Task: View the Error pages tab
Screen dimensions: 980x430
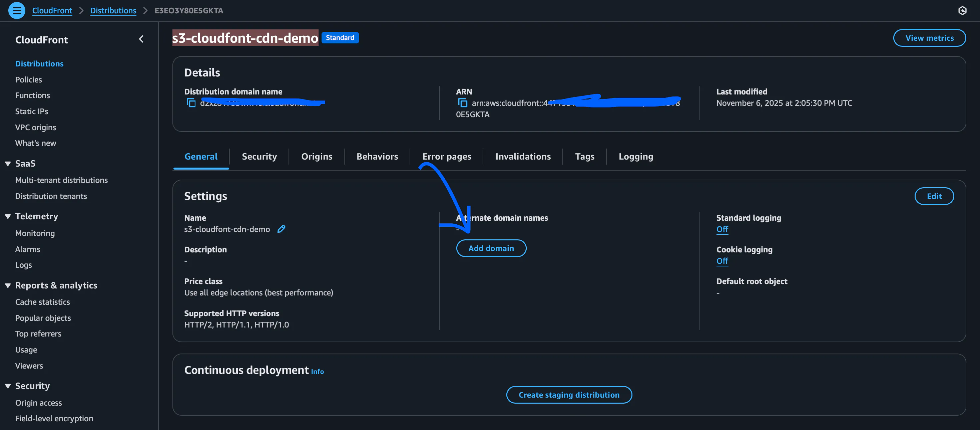Action: point(446,156)
